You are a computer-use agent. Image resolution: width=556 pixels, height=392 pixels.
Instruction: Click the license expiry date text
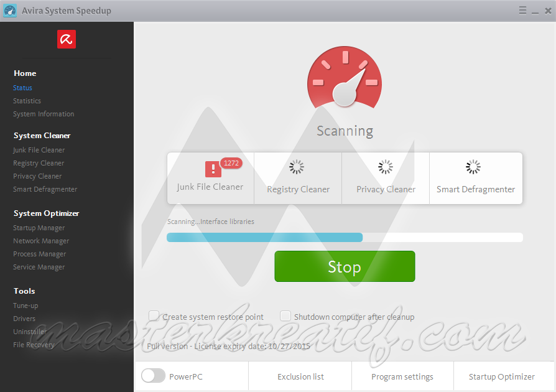click(x=228, y=346)
